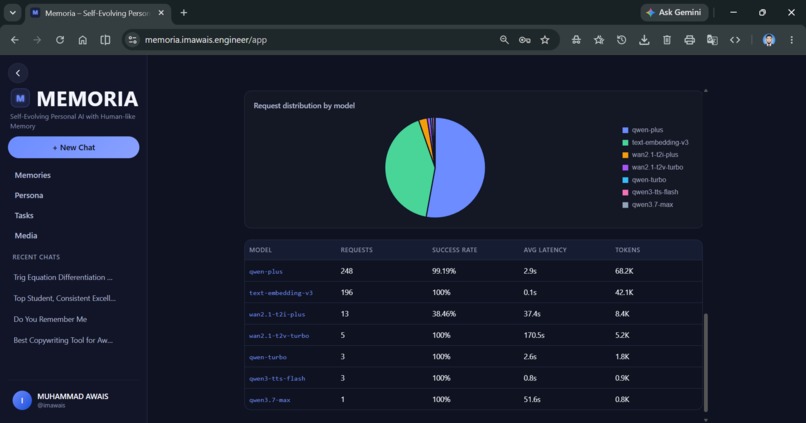Open the browser three-dot menu
Image resolution: width=806 pixels, height=423 pixels.
792,40
